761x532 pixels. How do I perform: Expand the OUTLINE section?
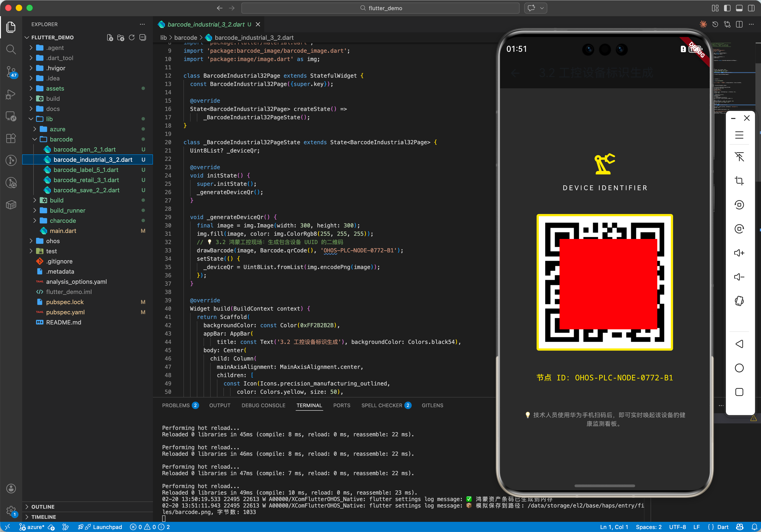43,507
